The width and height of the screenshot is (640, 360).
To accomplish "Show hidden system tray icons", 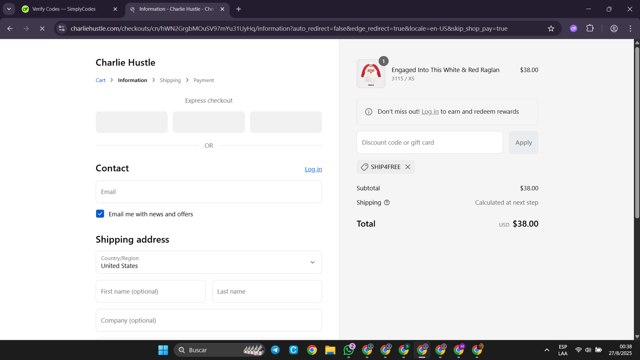I will tap(547, 350).
